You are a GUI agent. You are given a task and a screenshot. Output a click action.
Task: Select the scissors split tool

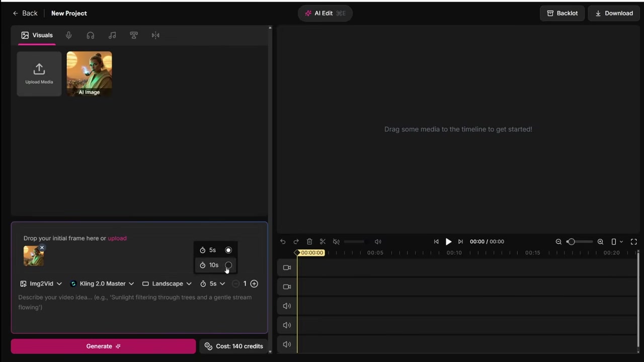coord(323,242)
